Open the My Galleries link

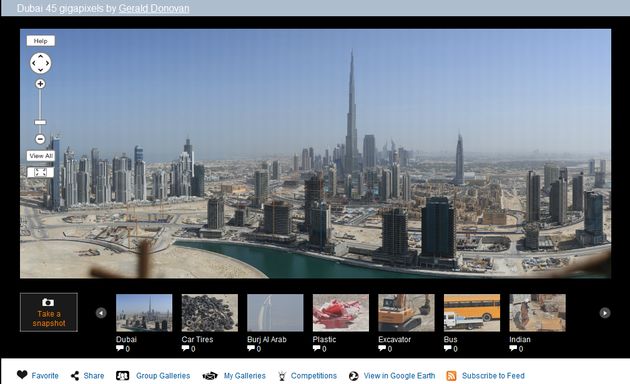[x=245, y=376]
